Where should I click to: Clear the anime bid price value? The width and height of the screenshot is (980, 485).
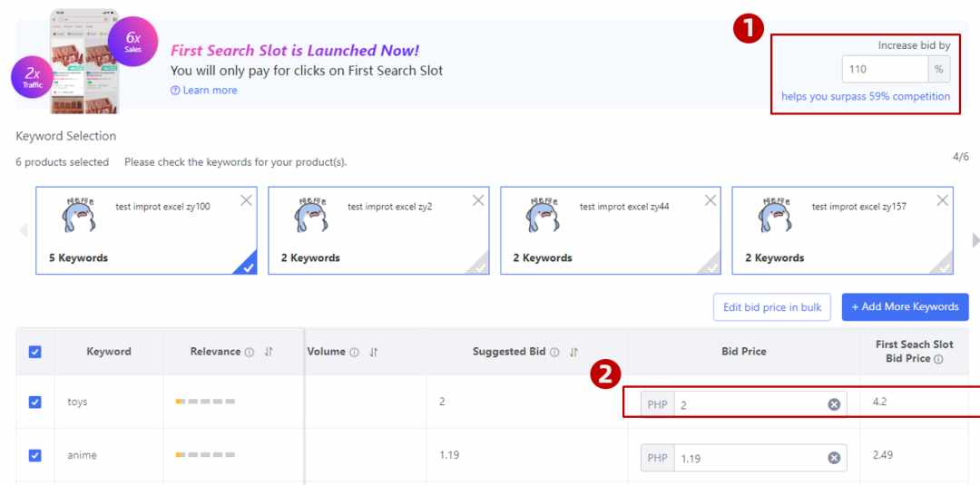[x=834, y=458]
